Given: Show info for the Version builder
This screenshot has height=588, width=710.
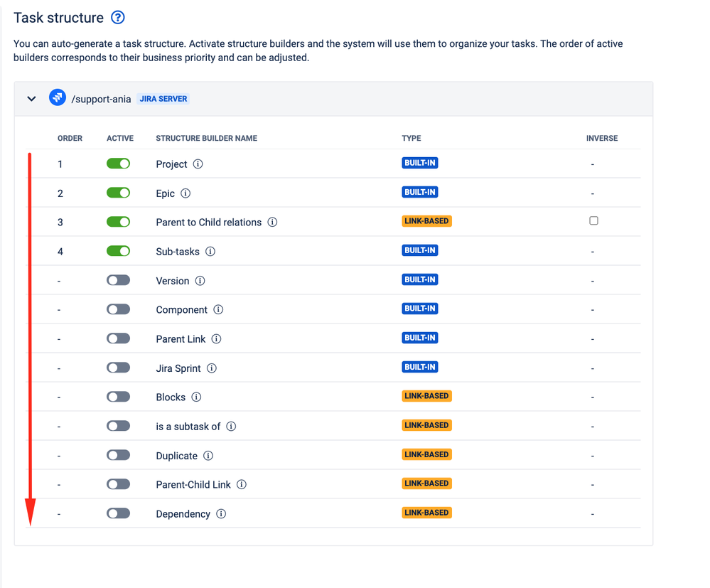Looking at the screenshot, I should (x=200, y=281).
